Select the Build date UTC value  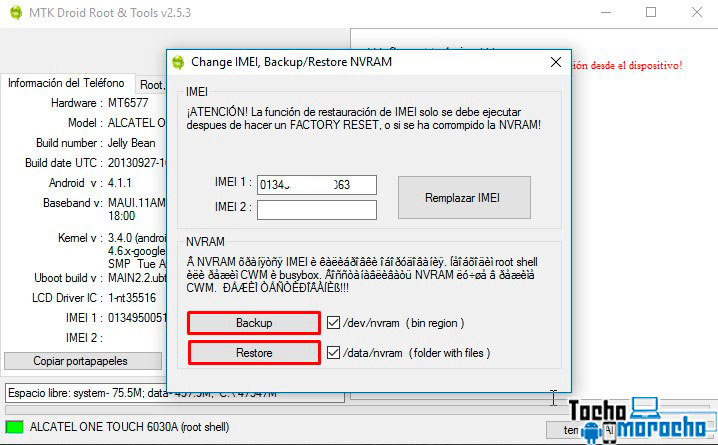tap(136, 163)
